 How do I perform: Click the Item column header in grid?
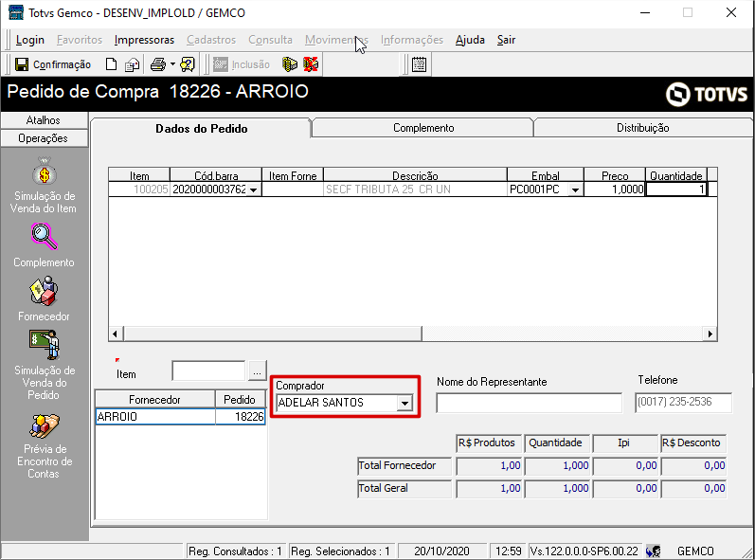139,175
